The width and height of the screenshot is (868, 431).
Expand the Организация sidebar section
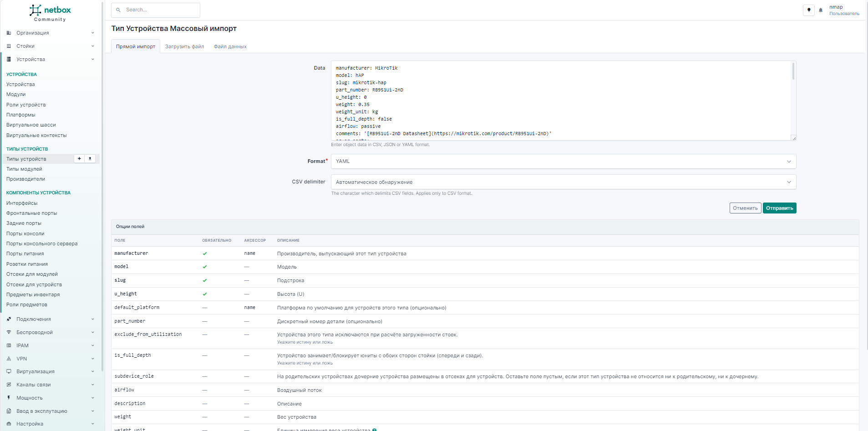50,33
